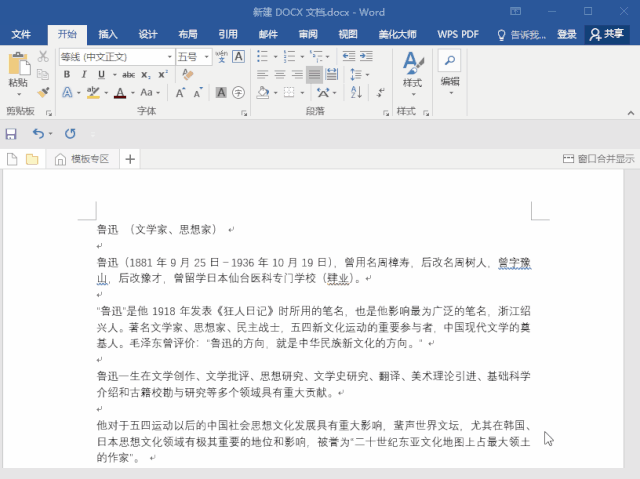640x479 pixels.
Task: Open new blank document tab icon
Action: 12,159
